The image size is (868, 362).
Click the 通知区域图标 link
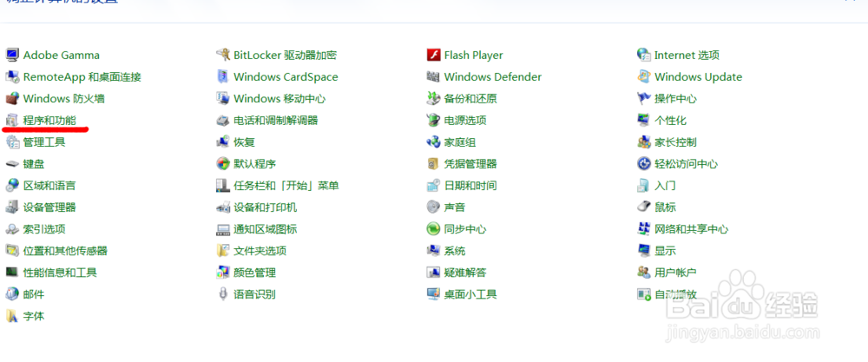265,228
